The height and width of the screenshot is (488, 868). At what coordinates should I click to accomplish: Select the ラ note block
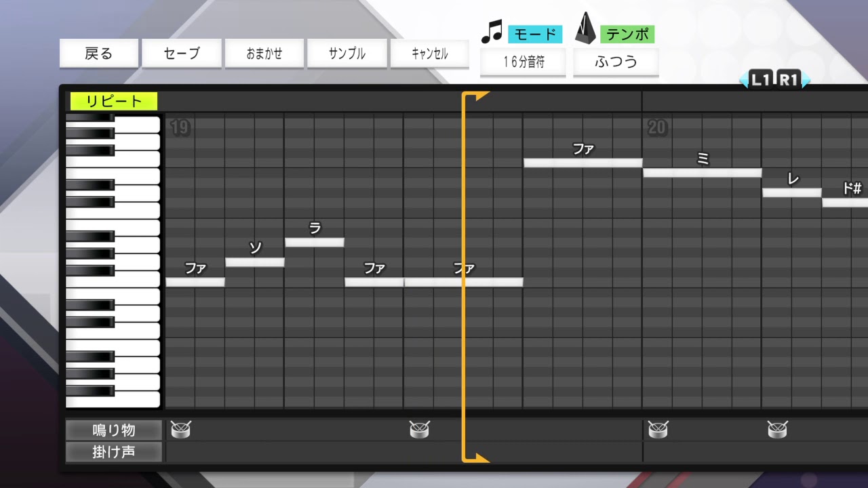(315, 242)
